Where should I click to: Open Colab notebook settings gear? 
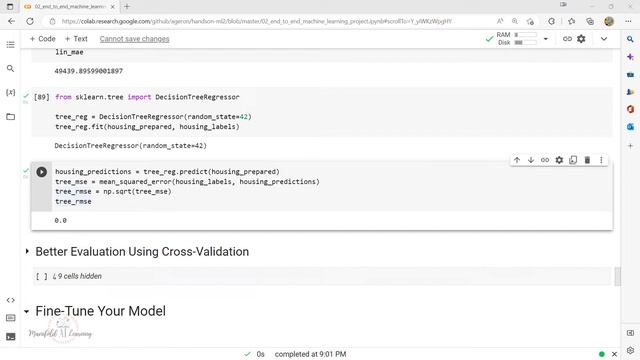click(x=581, y=39)
